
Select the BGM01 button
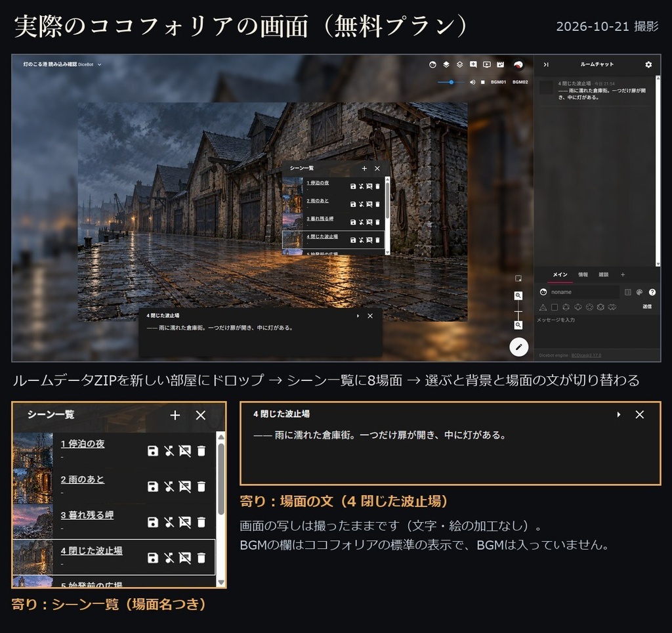point(499,82)
